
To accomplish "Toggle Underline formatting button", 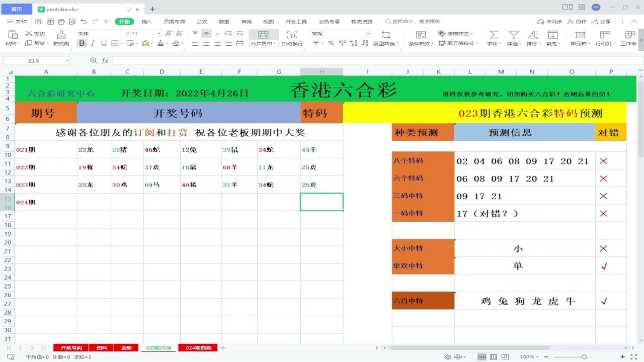I will tap(104, 43).
